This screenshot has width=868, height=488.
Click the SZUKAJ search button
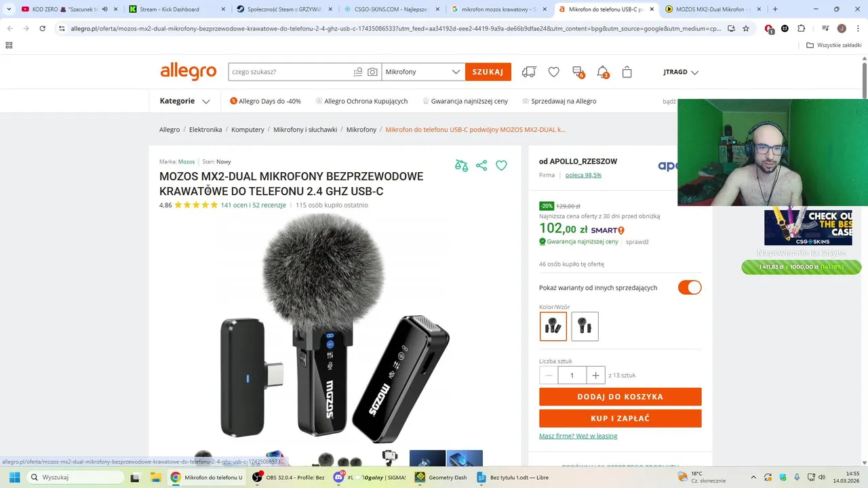tap(488, 72)
